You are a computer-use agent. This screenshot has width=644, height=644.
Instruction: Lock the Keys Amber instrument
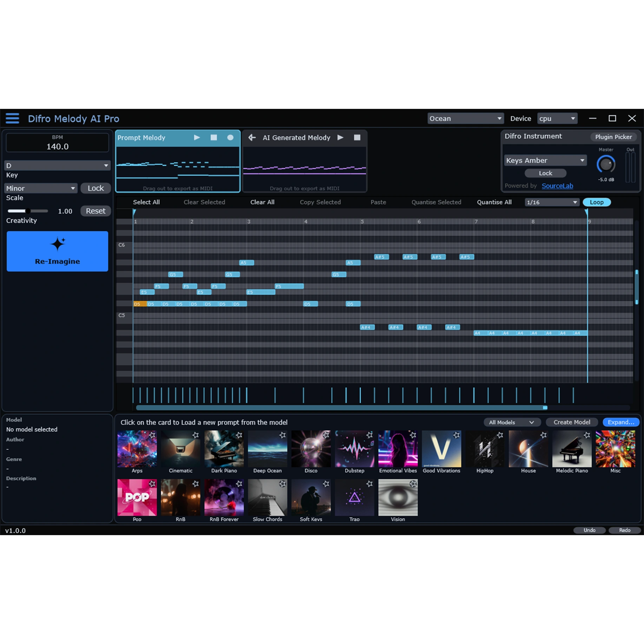pos(545,173)
